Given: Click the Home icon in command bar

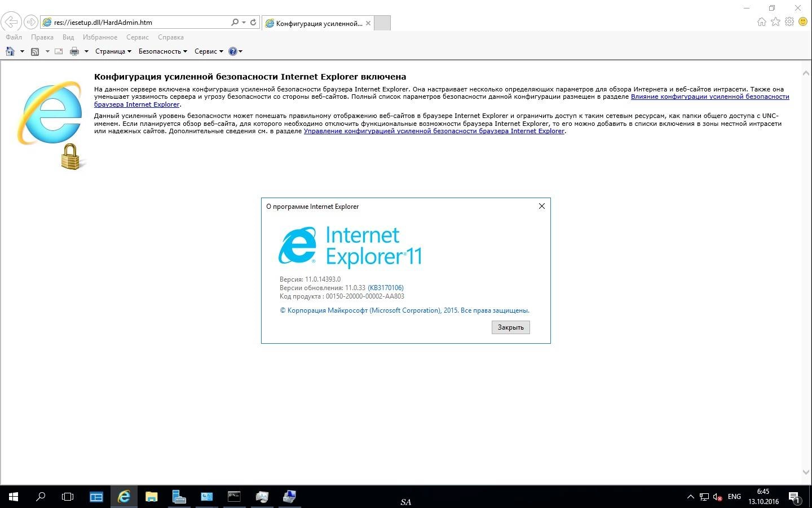Looking at the screenshot, I should pos(10,51).
